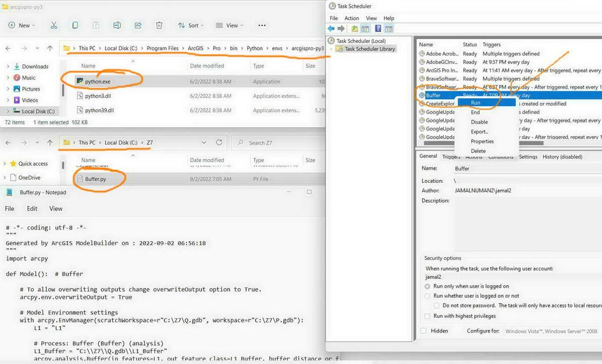The height and width of the screenshot is (364, 602).
Task: Enable 'Run with highest privileges' checkbox
Action: tap(427, 316)
